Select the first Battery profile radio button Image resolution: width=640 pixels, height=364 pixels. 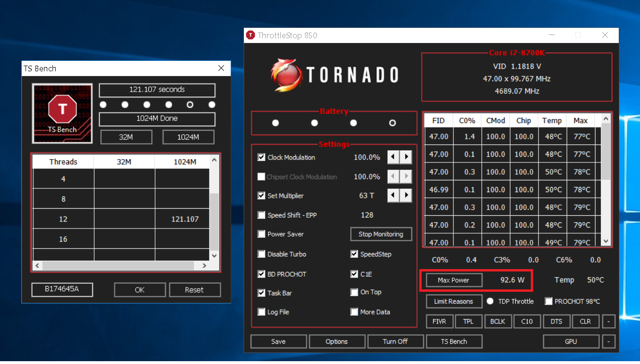pos(276,123)
